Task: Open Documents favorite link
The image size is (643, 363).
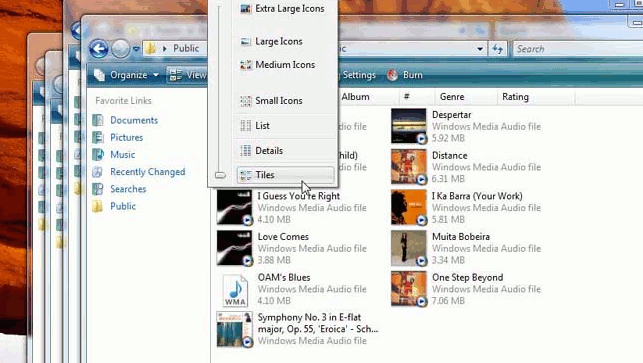Action: 134,120
